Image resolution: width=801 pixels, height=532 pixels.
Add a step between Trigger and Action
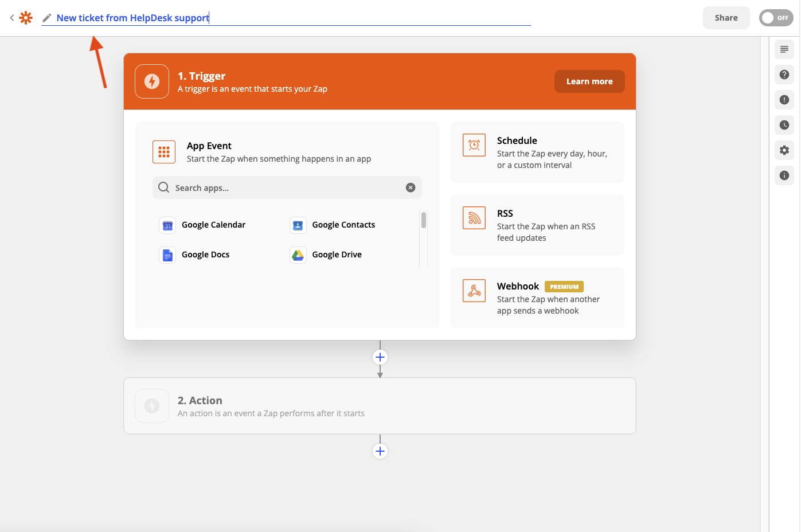tap(380, 357)
